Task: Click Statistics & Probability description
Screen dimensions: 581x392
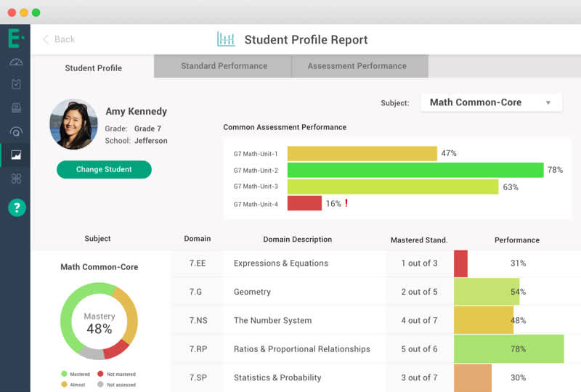Action: pyautogui.click(x=277, y=377)
